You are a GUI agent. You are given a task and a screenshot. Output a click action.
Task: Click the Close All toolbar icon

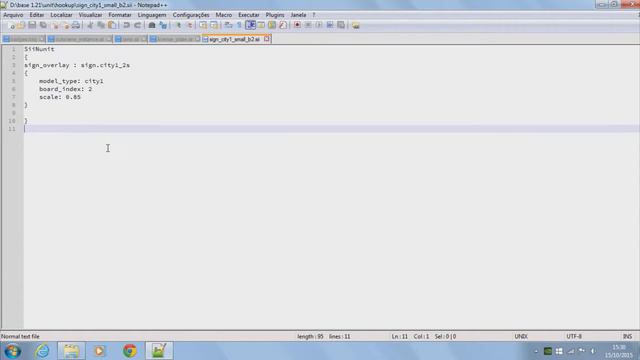coord(65,25)
